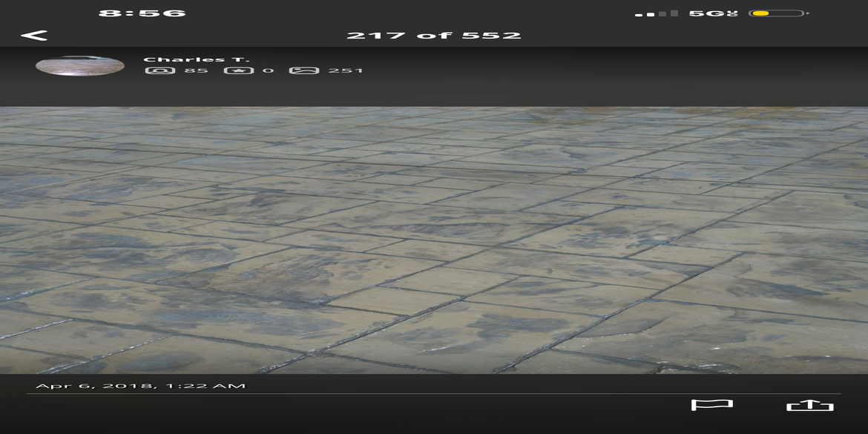Tap the friend count 85
The height and width of the screenshot is (434, 868).
point(196,70)
